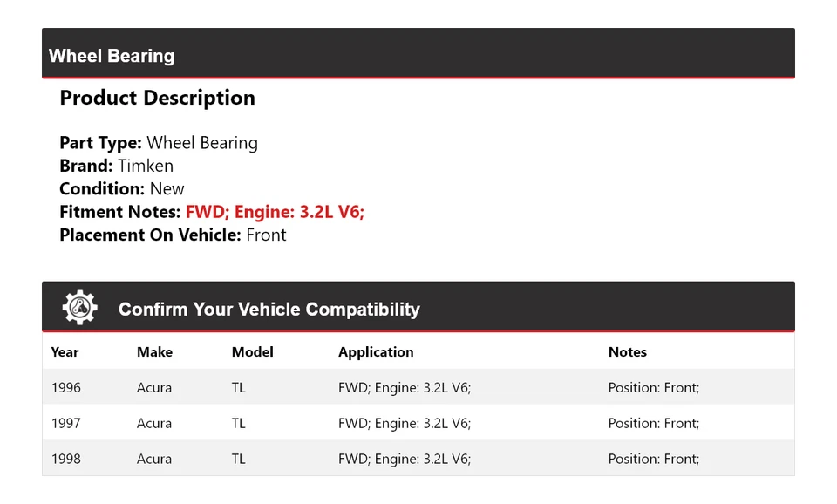This screenshot has height=504, width=837.
Task: Click the application text in 1998 row
Action: (x=405, y=459)
